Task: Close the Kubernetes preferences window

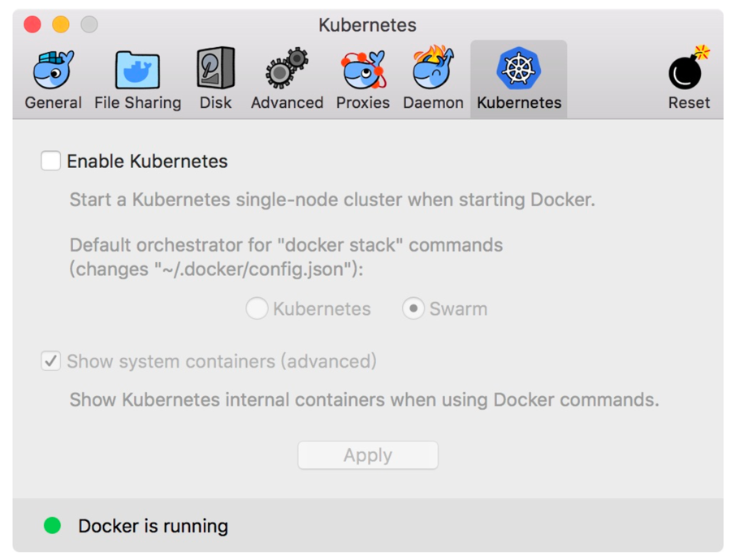Action: 32,24
